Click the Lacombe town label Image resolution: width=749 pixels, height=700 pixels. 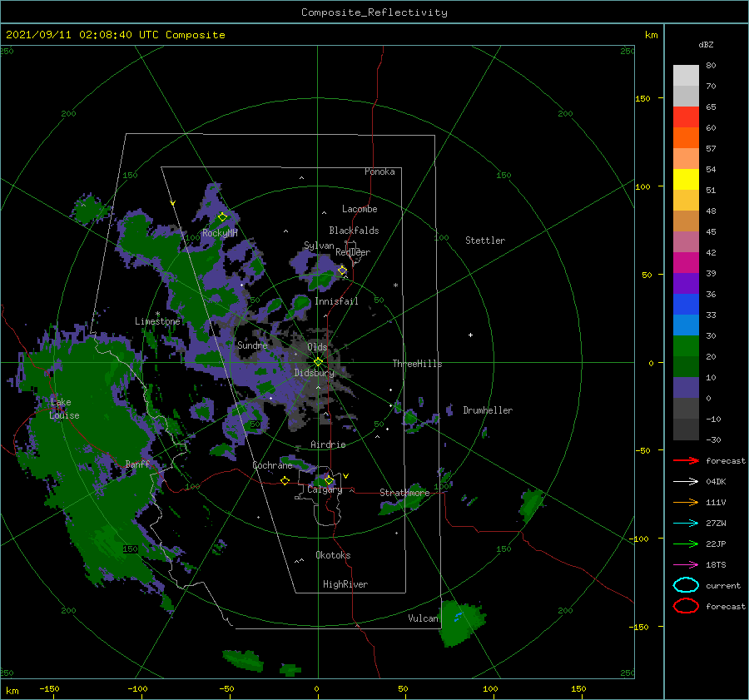[360, 209]
